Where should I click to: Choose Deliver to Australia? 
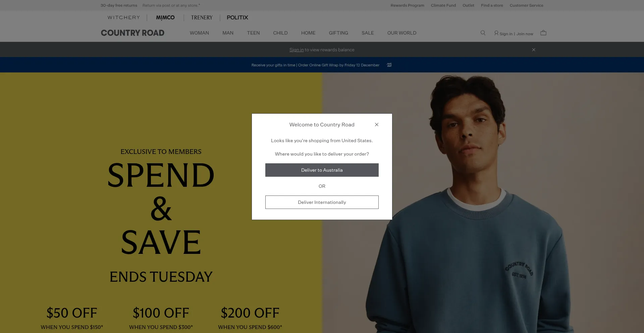tap(322, 170)
